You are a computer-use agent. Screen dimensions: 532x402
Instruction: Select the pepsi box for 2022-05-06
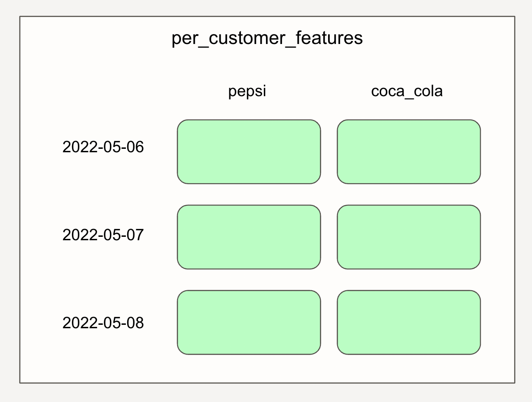pyautogui.click(x=249, y=152)
